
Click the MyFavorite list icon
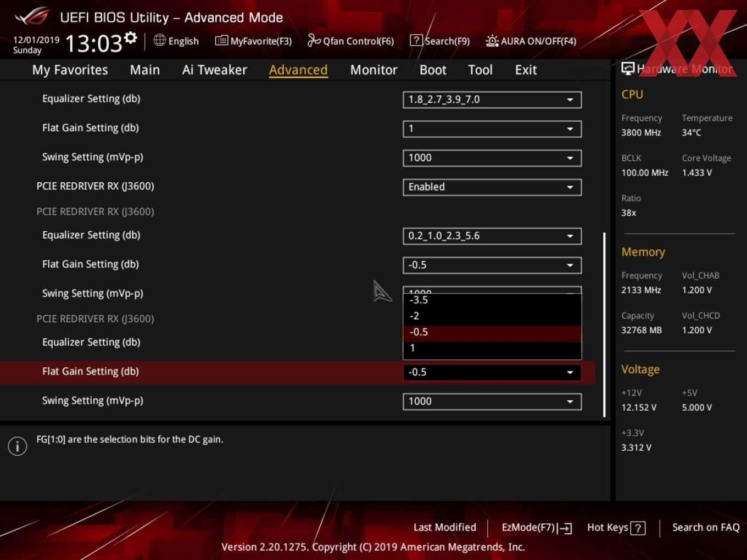[221, 41]
